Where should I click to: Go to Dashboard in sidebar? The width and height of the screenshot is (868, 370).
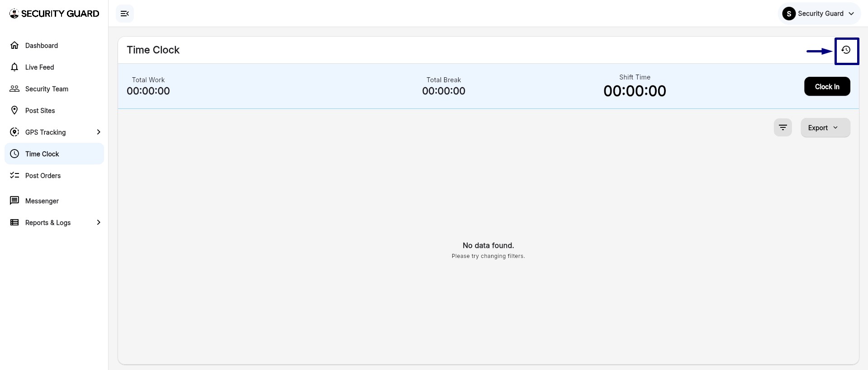[54, 45]
